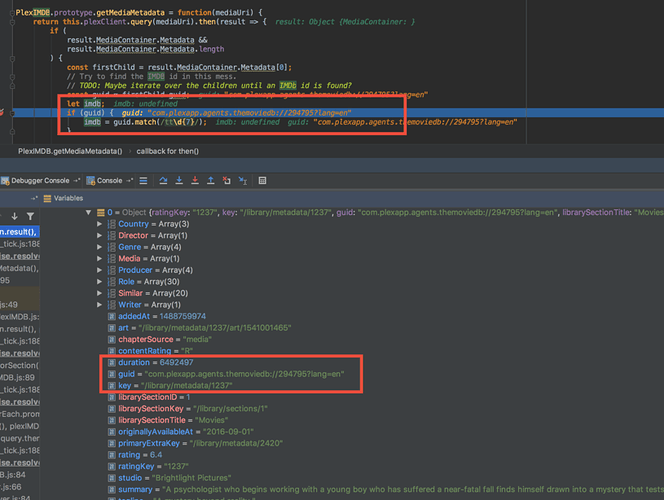
Task: Expand the Role array node
Action: (x=99, y=283)
